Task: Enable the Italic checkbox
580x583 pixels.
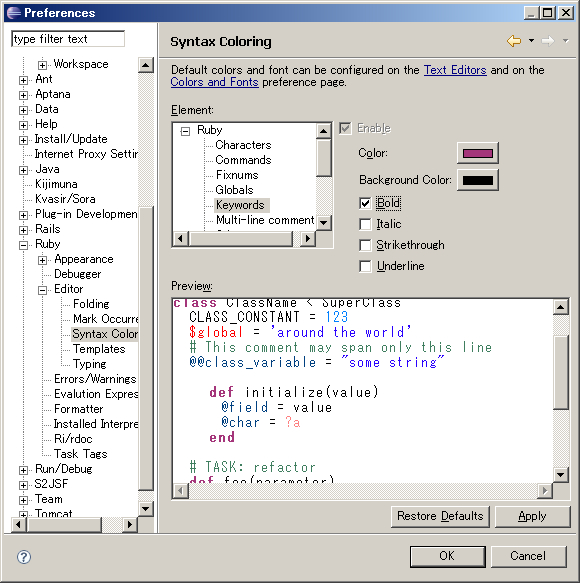Action: tap(365, 224)
